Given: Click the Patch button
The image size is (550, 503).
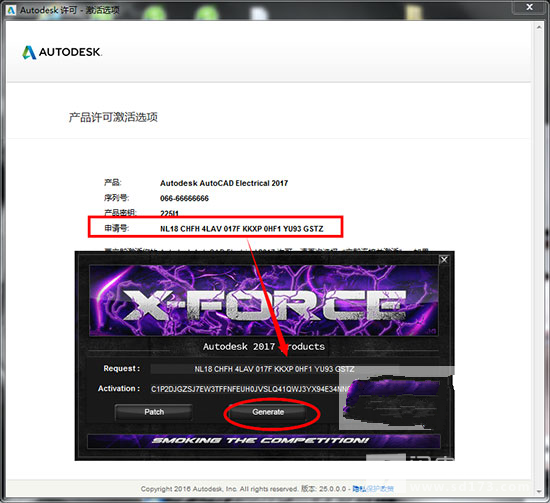Looking at the screenshot, I should click(154, 412).
